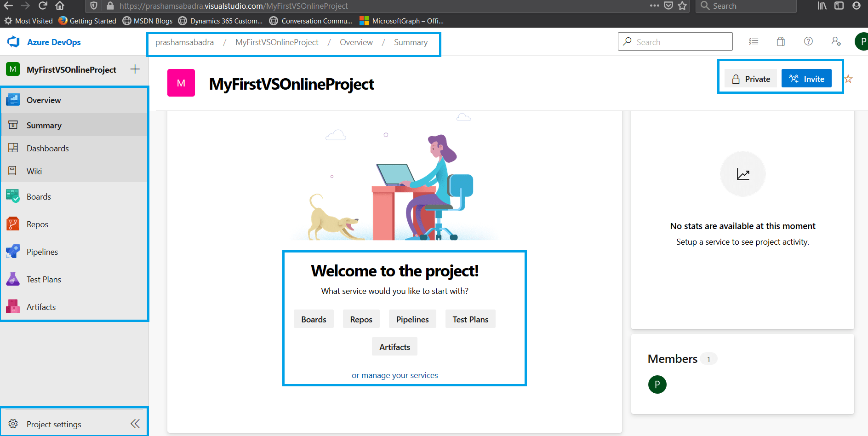Open Boards using its sidebar icon

point(13,196)
